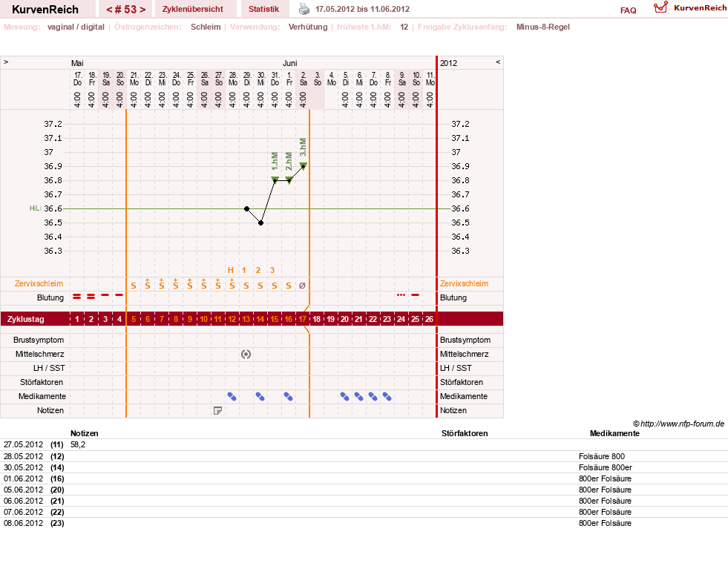Click the 'Minus-8-Regel' setting value
Viewport: 728px width, 566px height.
pos(542,27)
